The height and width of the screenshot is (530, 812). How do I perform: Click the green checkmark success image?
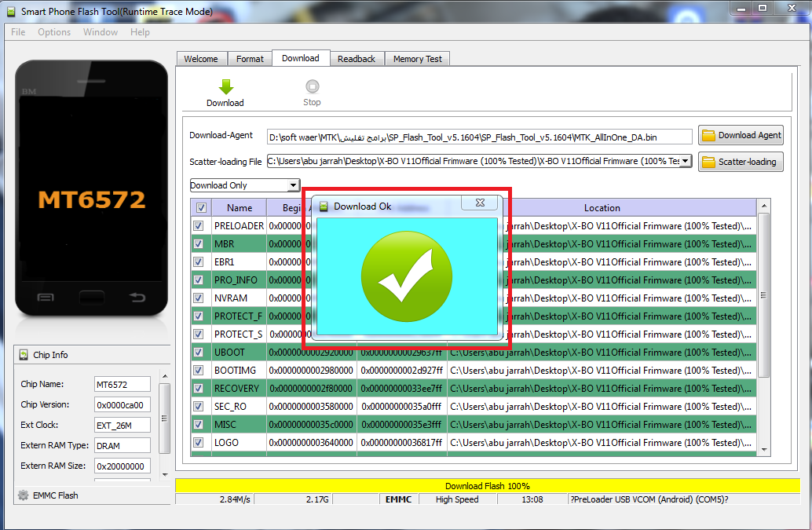tap(407, 276)
